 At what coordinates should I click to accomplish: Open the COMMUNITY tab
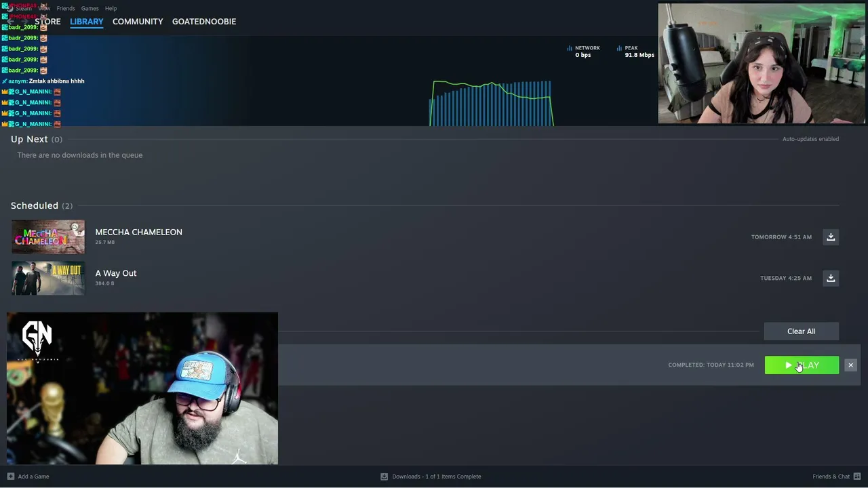tap(138, 22)
